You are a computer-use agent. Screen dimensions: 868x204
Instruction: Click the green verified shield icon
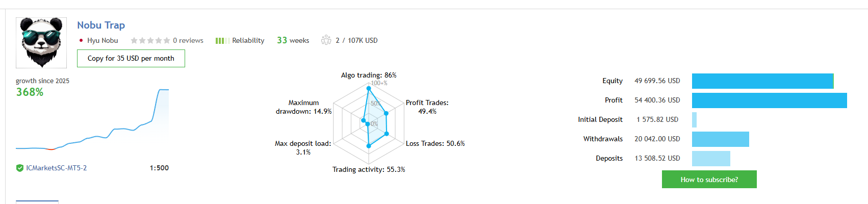coord(20,168)
